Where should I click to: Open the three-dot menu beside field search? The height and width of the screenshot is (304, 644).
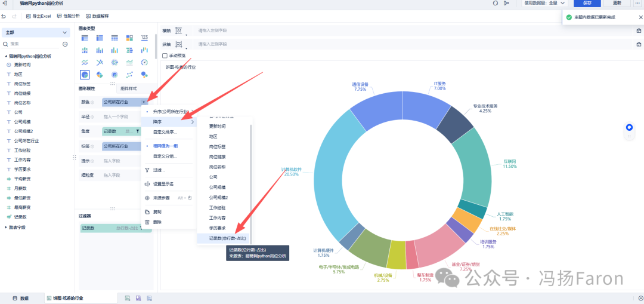[x=65, y=44]
